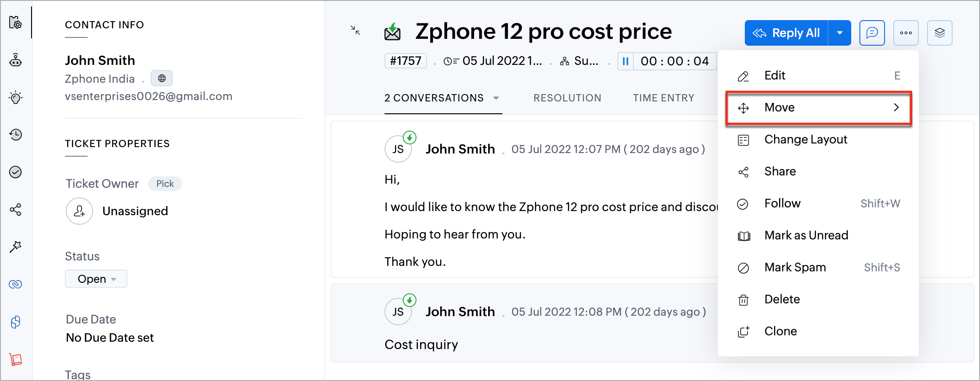Click the three-dots more actions button
980x381 pixels.
coord(906,33)
